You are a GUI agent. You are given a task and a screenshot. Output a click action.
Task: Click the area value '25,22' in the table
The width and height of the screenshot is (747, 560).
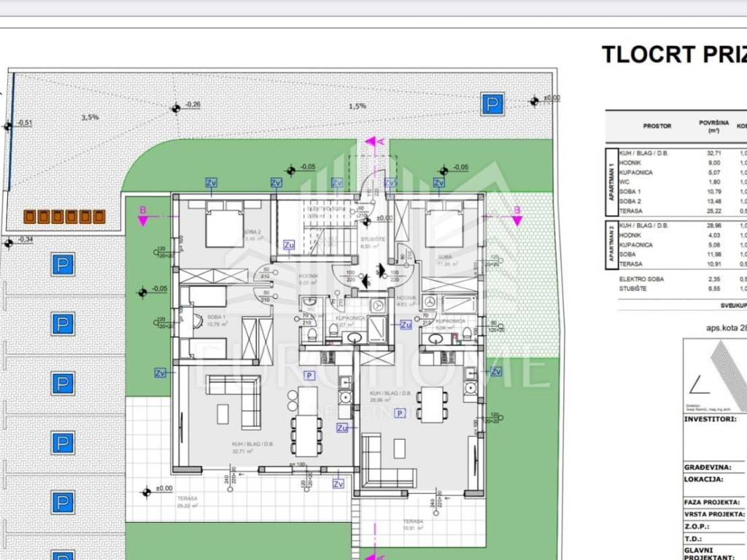(x=713, y=211)
